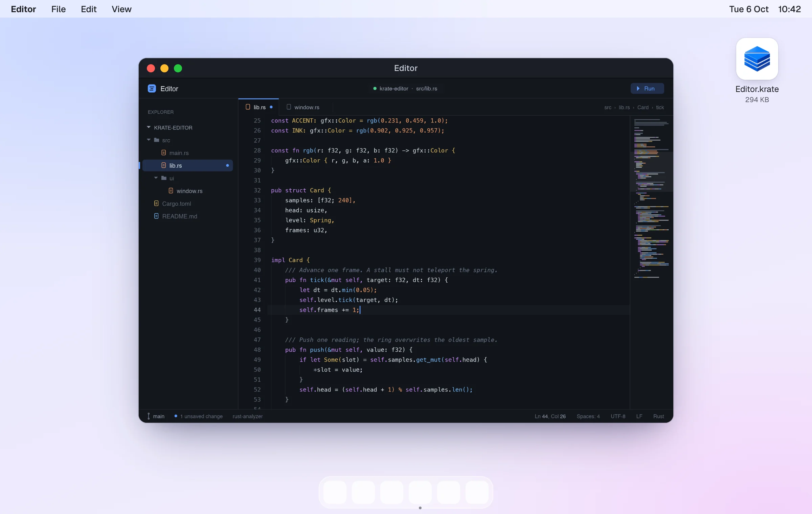Viewport: 812px width, 514px height.
Task: Click the main branch indicator
Action: (x=156, y=416)
